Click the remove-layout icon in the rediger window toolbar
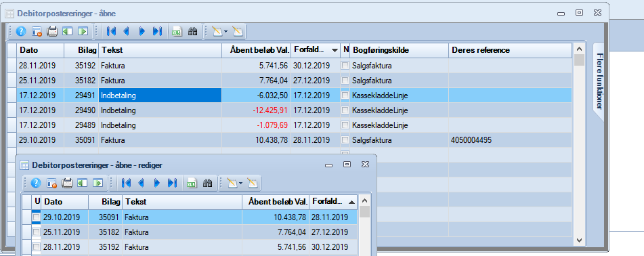This screenshot has width=644, height=256. pos(51,183)
